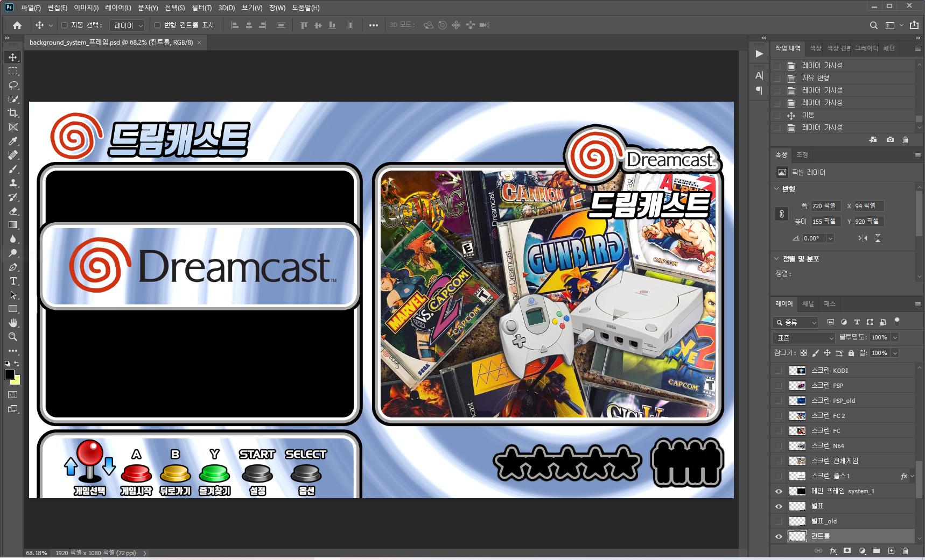The width and height of the screenshot is (925, 560).
Task: Open the layer filter 종류 dropdown
Action: [x=796, y=322]
